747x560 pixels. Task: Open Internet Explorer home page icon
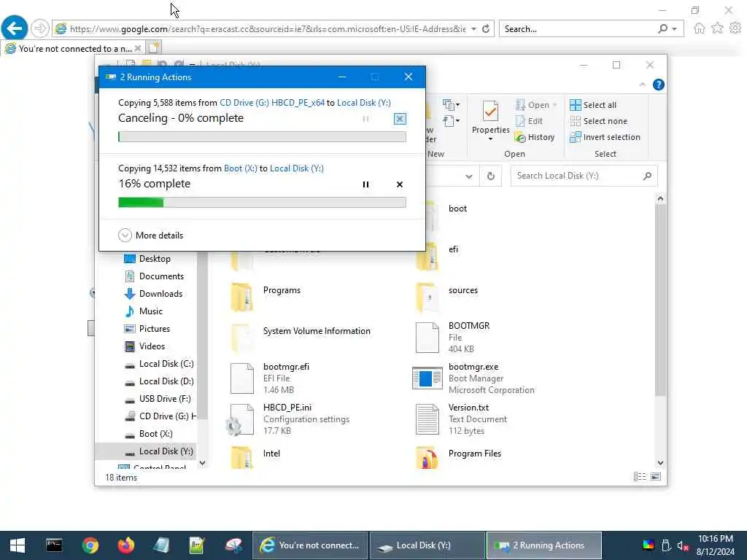tap(699, 28)
